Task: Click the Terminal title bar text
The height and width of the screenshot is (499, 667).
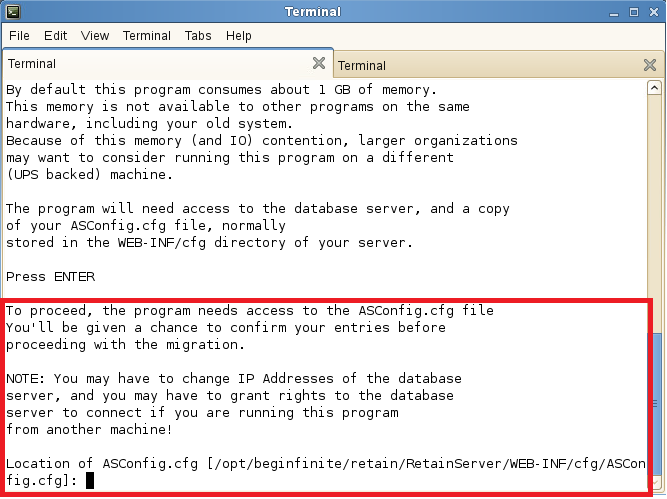Action: click(x=312, y=12)
